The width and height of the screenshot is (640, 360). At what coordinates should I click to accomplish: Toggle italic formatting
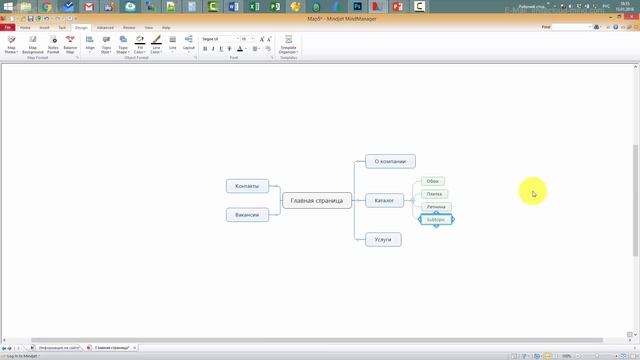click(213, 49)
